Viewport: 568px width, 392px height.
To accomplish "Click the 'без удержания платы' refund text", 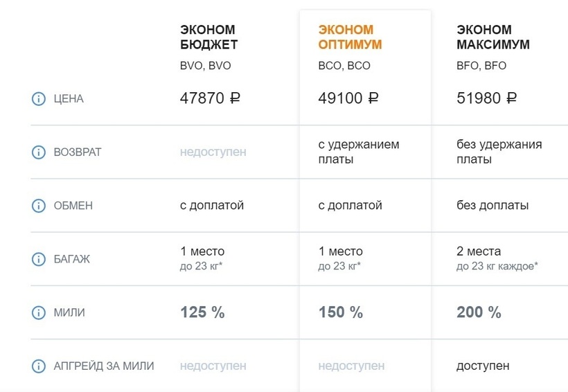I will coord(499,152).
